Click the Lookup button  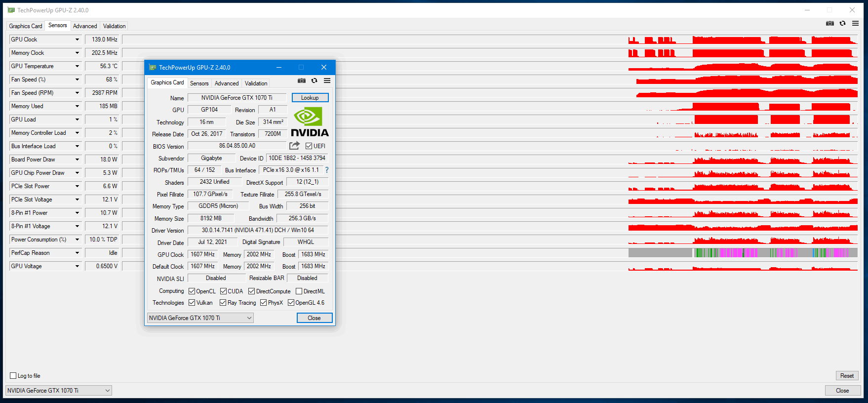click(310, 98)
